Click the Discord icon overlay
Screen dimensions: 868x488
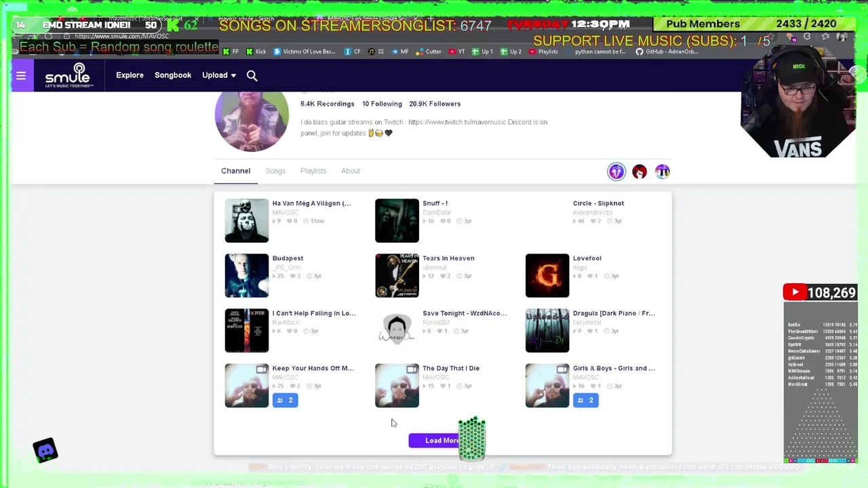tap(45, 451)
